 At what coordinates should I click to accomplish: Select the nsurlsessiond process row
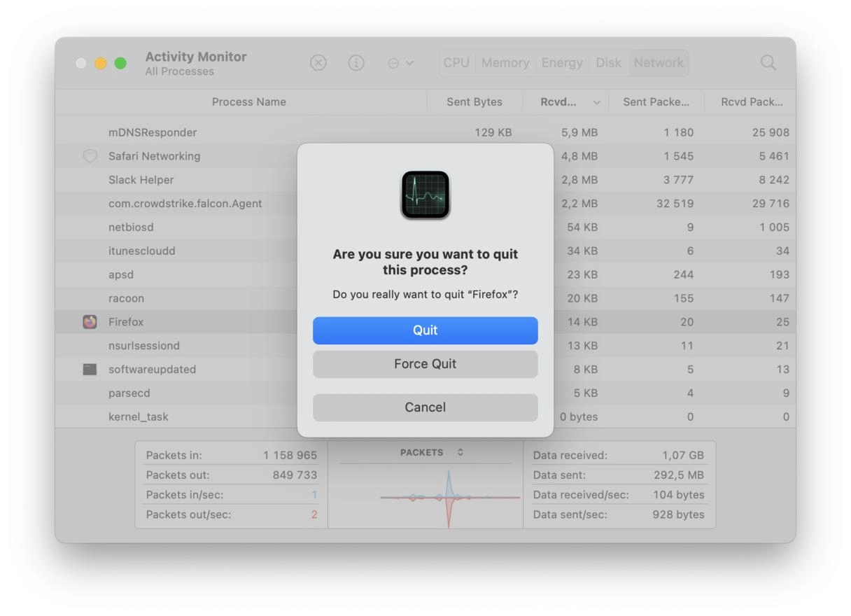tap(425, 346)
